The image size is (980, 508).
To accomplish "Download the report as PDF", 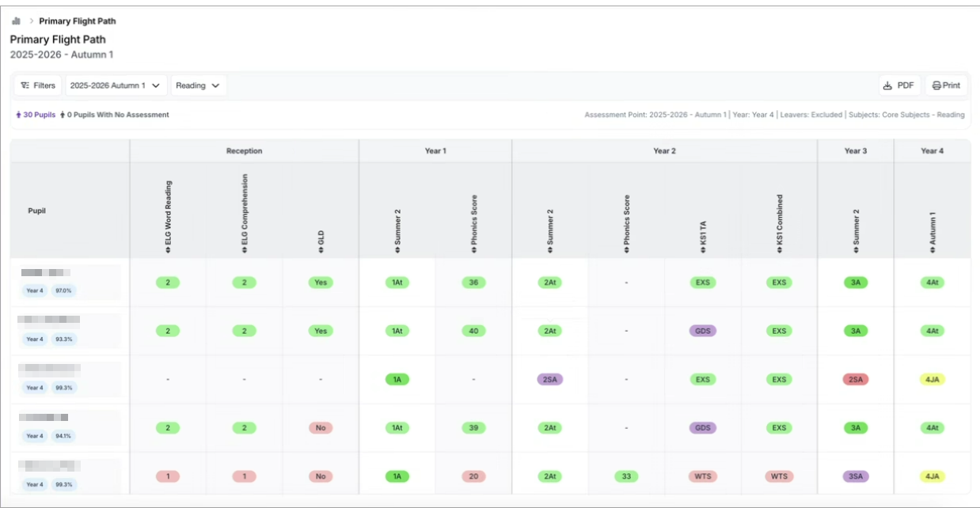I will click(x=899, y=85).
